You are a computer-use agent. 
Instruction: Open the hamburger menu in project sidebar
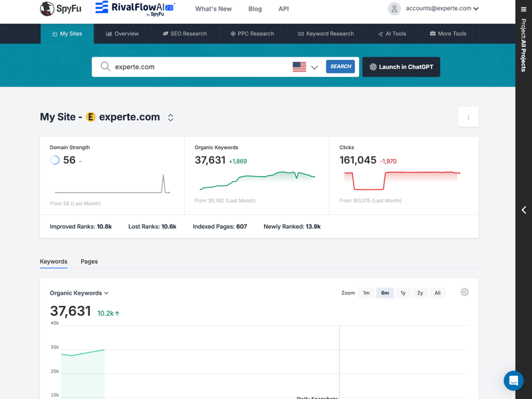(523, 9)
